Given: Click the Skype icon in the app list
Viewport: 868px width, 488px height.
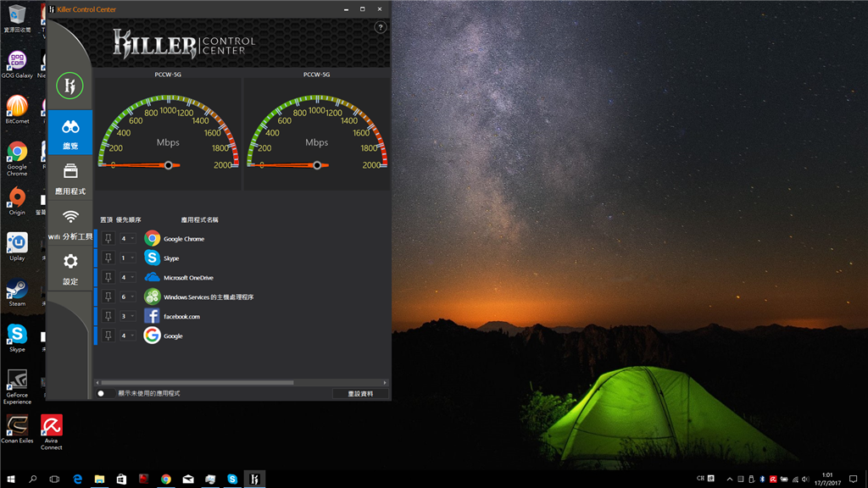Looking at the screenshot, I should point(152,258).
